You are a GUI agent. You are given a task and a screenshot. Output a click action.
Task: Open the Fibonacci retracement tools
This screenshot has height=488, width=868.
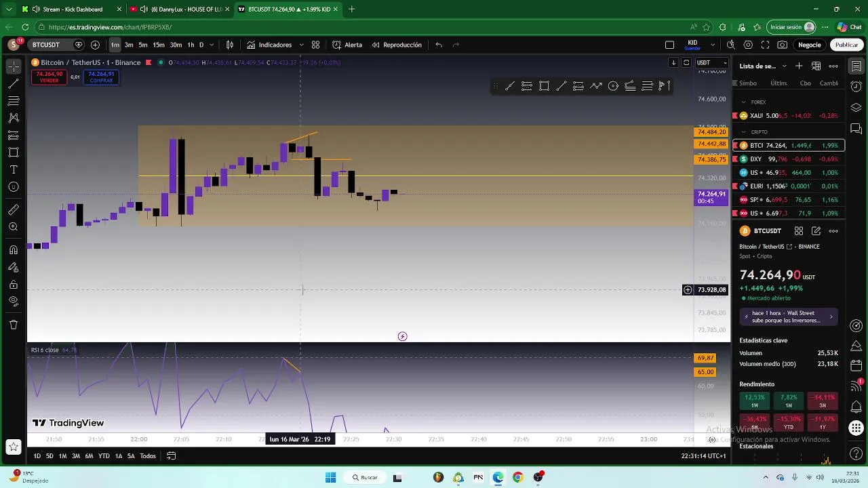14,101
